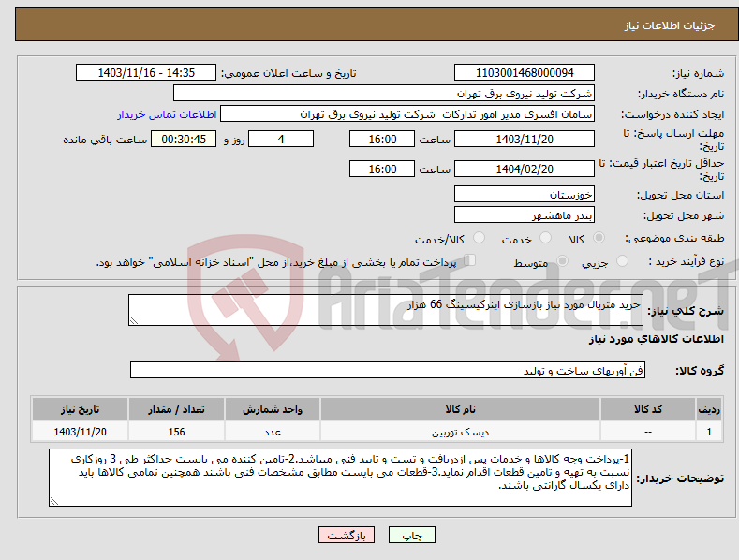The width and height of the screenshot is (739, 560).
Task: Click the نوع فرآیند خرید label
Action: pos(687,261)
